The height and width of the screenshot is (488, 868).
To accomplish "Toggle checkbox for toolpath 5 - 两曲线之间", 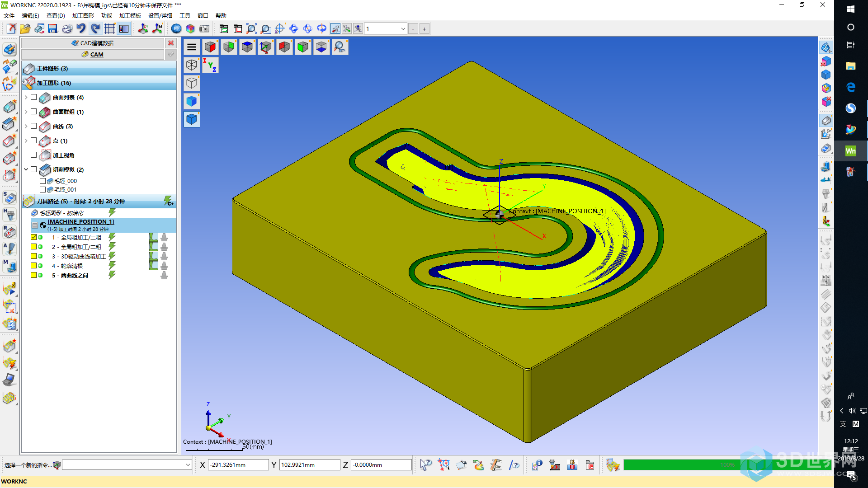I will [34, 275].
